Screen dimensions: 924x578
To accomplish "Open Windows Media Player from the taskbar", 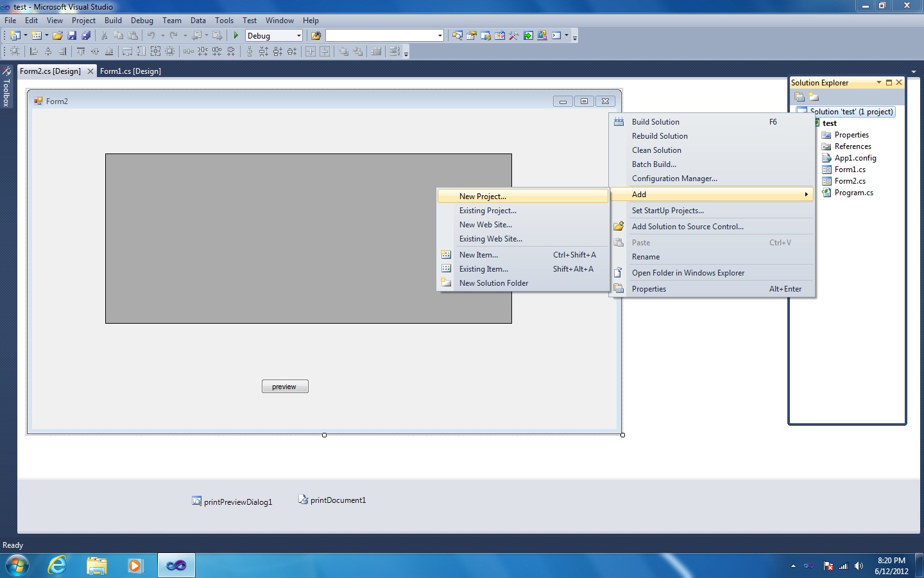I will point(135,566).
